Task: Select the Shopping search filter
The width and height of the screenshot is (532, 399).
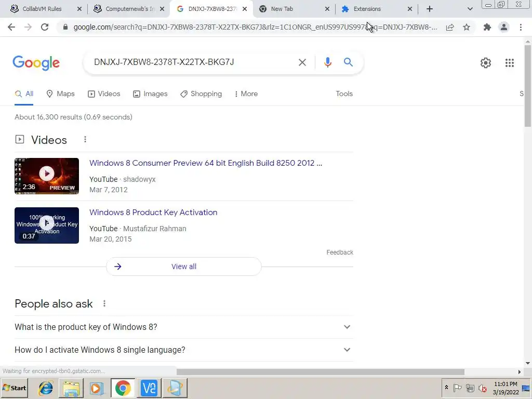Action: pos(201,94)
